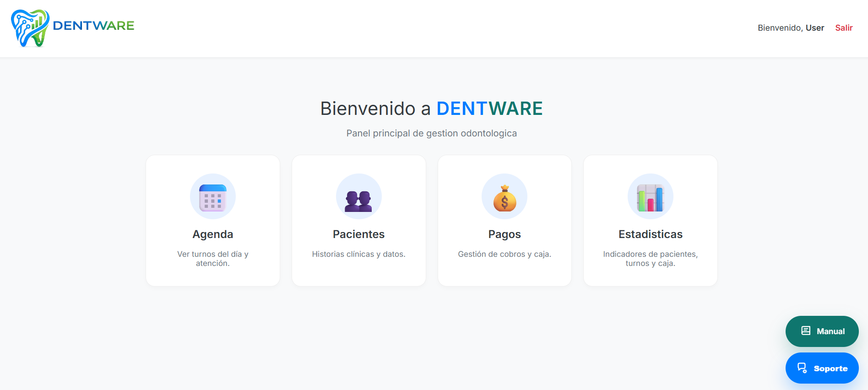Click 'Gestión de cobros y caja.' description
The width and height of the screenshot is (868, 390).
(x=505, y=254)
